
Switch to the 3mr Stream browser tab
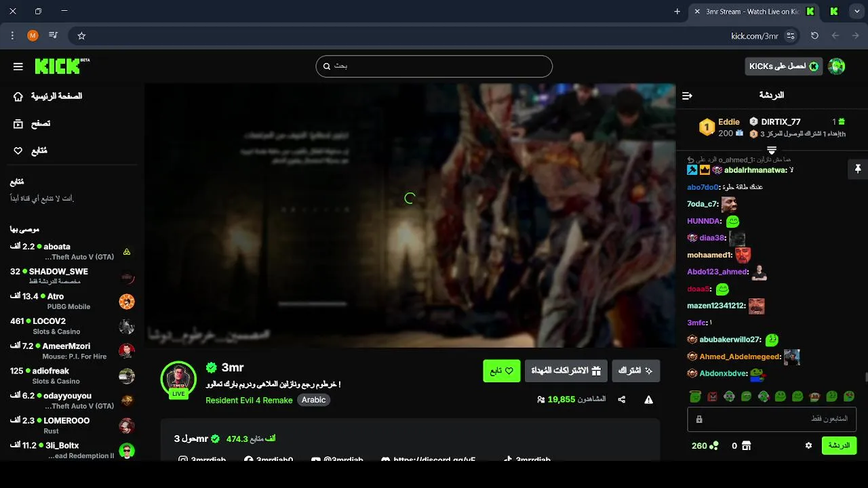pyautogui.click(x=752, y=12)
